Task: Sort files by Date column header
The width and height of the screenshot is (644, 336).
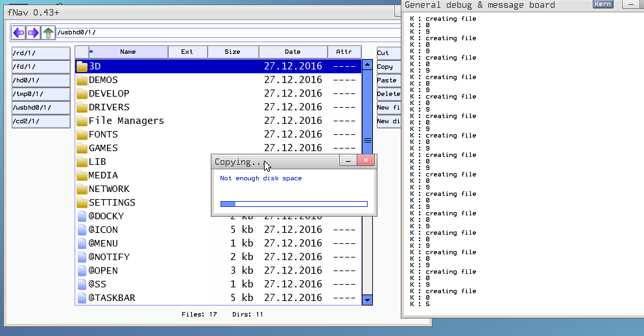Action: (x=292, y=52)
